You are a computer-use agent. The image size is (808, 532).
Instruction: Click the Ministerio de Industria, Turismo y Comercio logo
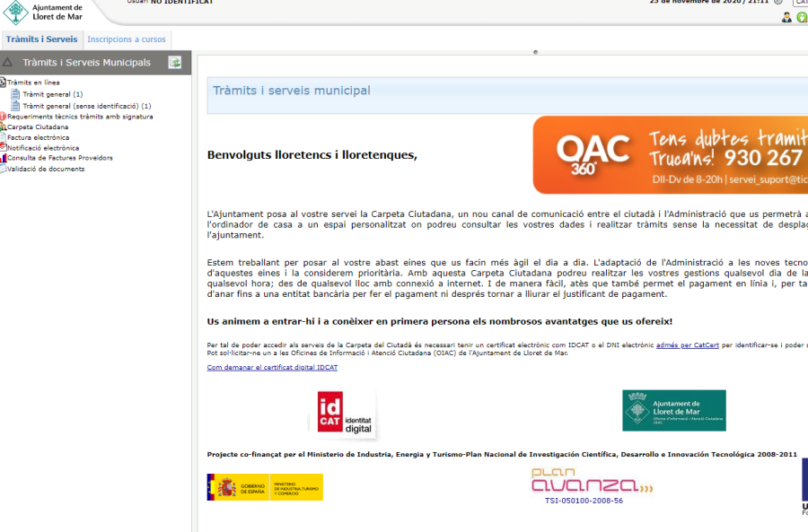tap(296, 487)
